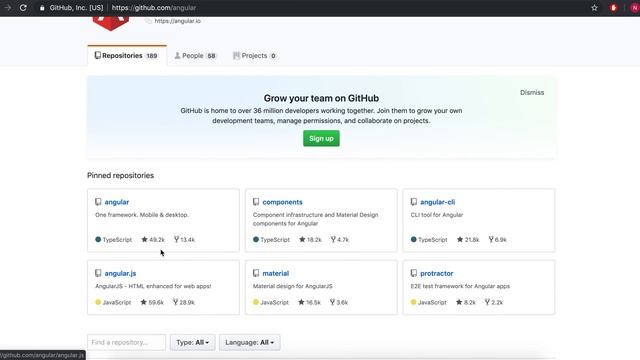Open the angular-cli repository link
This screenshot has height=360, width=640.
[x=438, y=202]
